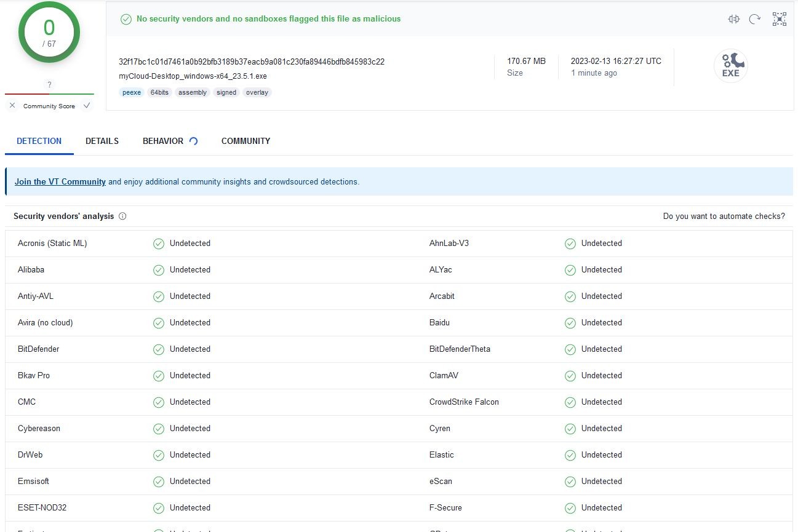Click the EXE file type icon

pos(730,66)
